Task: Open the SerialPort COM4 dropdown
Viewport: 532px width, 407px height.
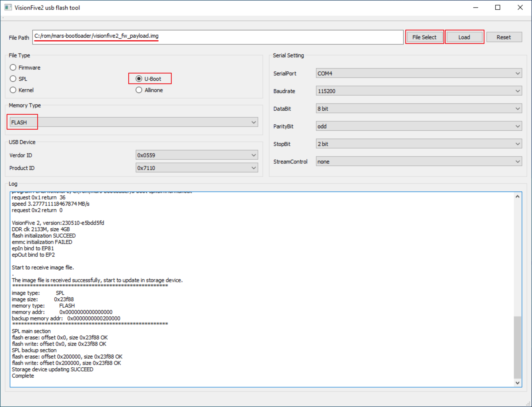Action: [x=419, y=73]
